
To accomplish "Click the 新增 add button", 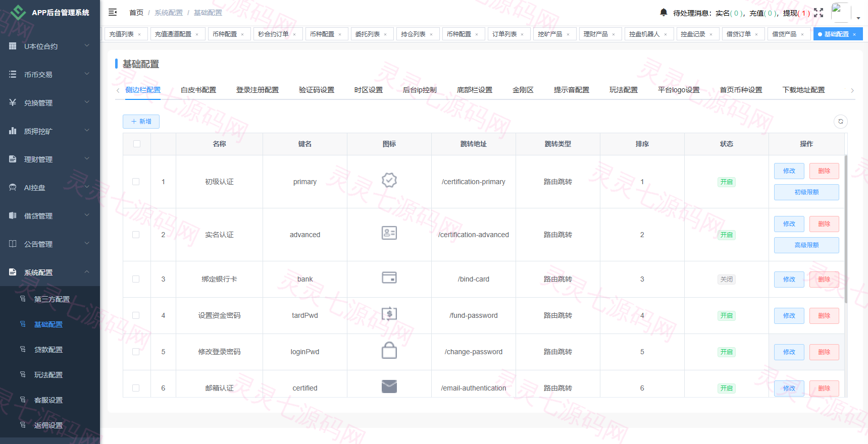I will [141, 122].
